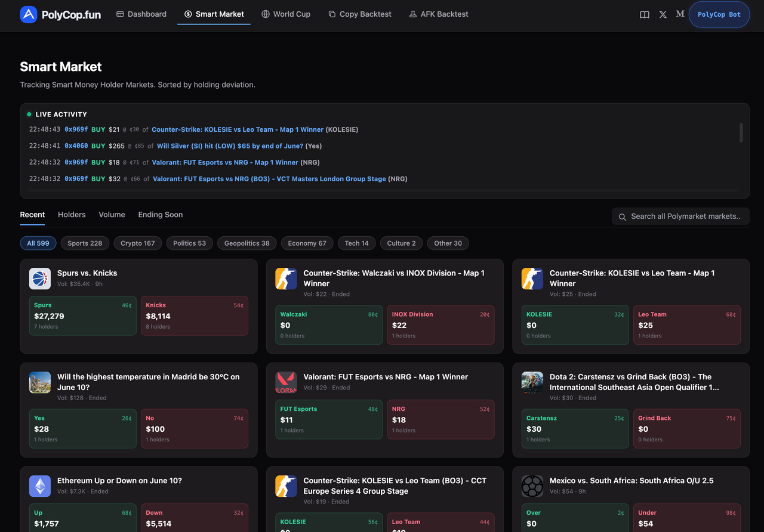
Task: Click the Grind Back $0 outcome box
Action: pyautogui.click(x=687, y=429)
